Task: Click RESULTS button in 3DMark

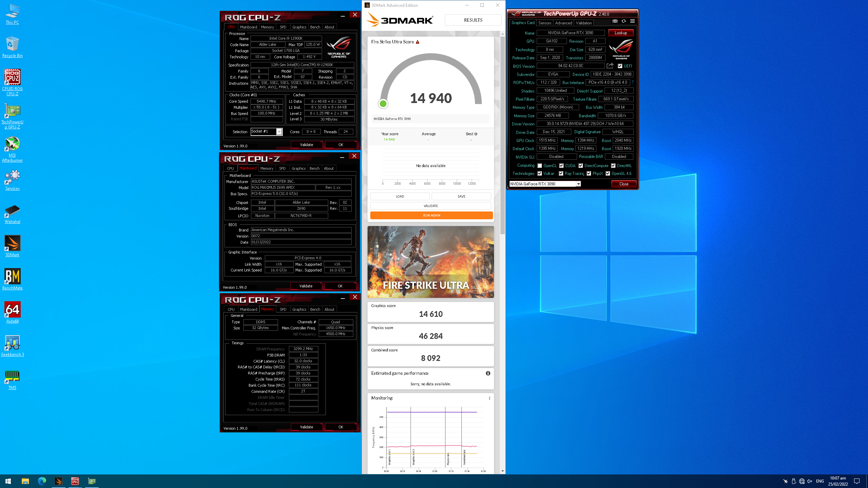Action: click(x=473, y=20)
